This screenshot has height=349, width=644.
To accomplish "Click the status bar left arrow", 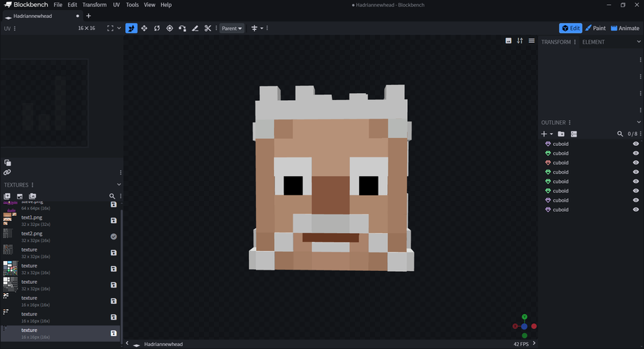I will click(127, 343).
